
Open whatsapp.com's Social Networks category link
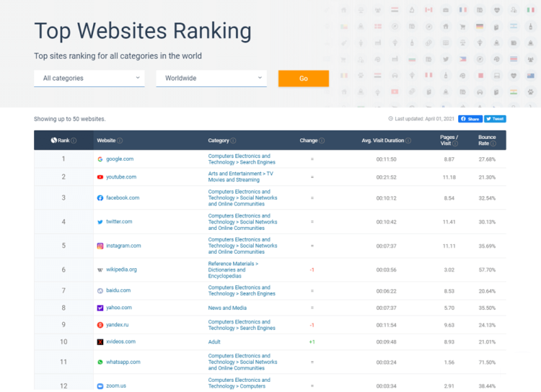[242, 362]
